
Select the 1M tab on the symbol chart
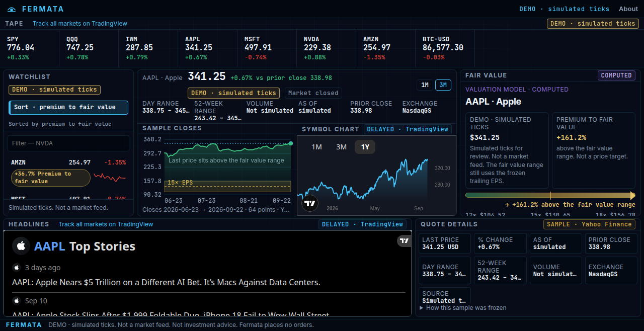316,147
